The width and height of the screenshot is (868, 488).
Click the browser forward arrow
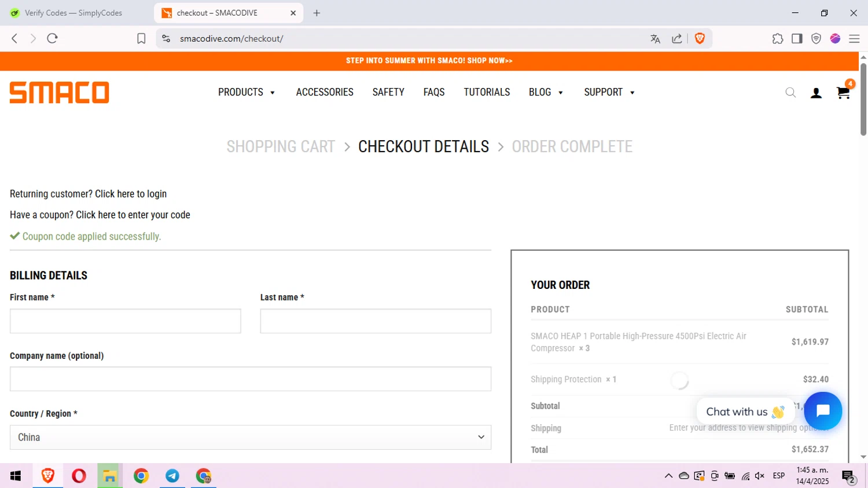click(33, 38)
